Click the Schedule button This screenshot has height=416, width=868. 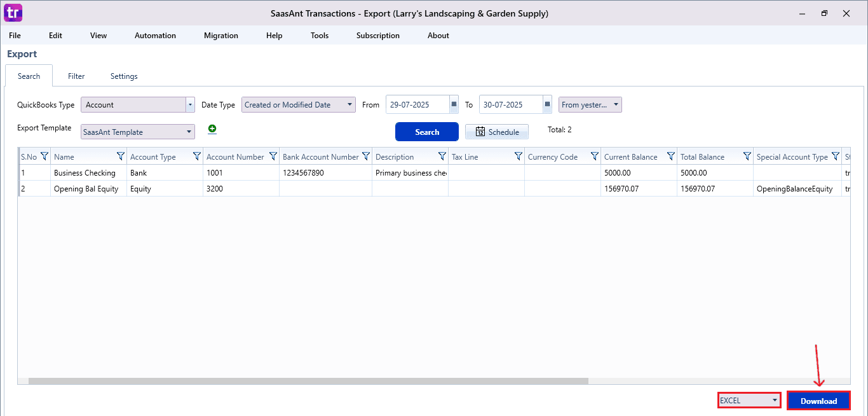[497, 132]
